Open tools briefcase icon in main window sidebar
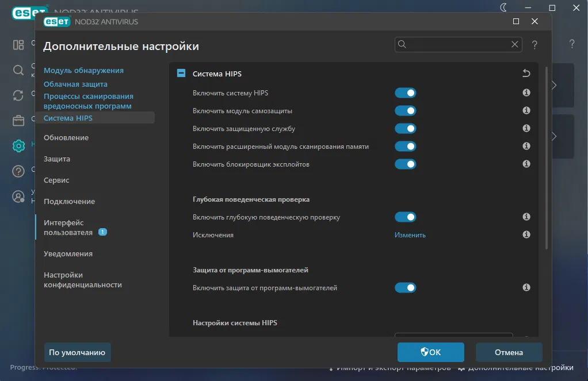The width and height of the screenshot is (588, 381). click(18, 121)
